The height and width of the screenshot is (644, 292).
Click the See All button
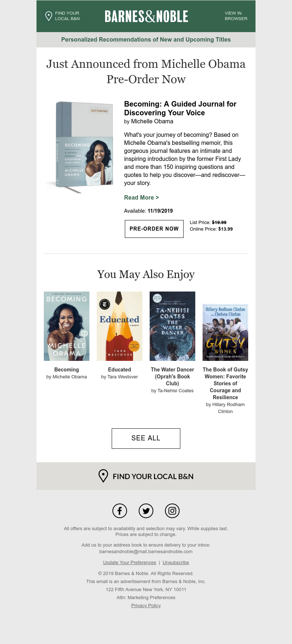tap(146, 438)
